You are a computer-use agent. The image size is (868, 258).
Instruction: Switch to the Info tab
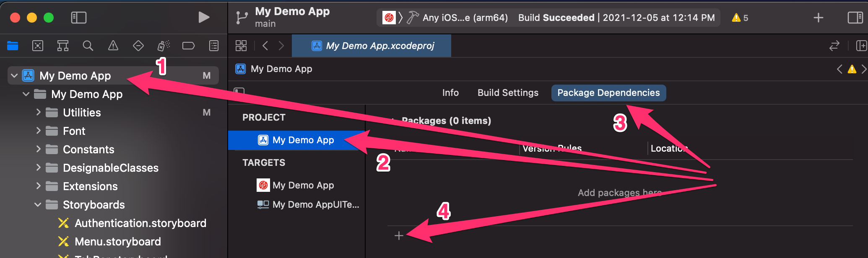tap(450, 93)
